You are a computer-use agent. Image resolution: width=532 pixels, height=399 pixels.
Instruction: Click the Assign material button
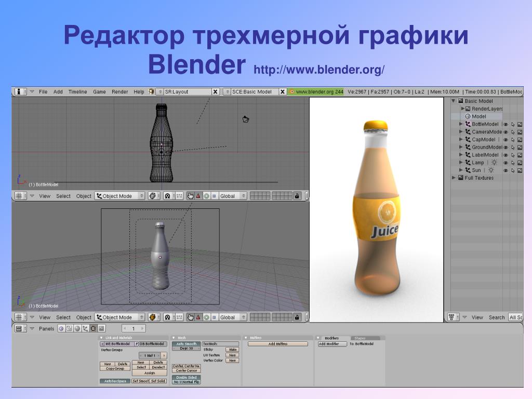pyautogui.click(x=149, y=373)
